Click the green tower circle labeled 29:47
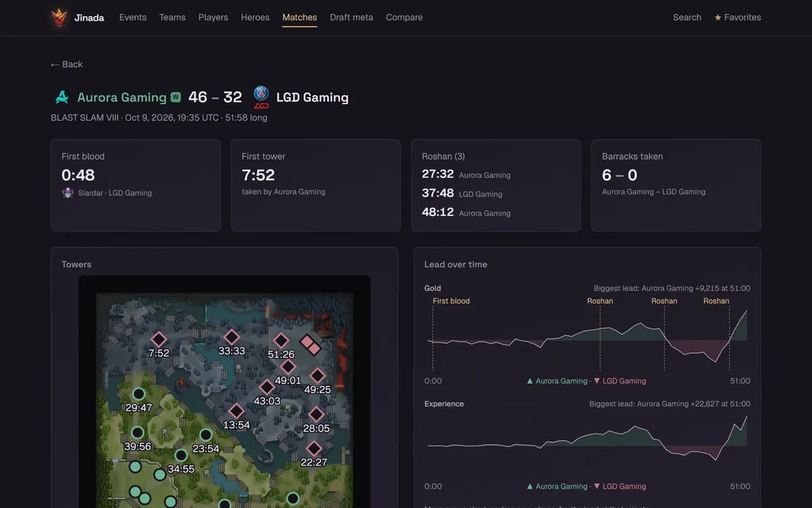This screenshot has height=508, width=812. 139,394
